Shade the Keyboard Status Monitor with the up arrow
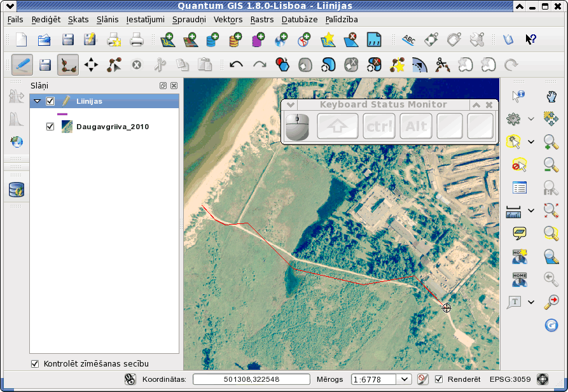 (476, 105)
